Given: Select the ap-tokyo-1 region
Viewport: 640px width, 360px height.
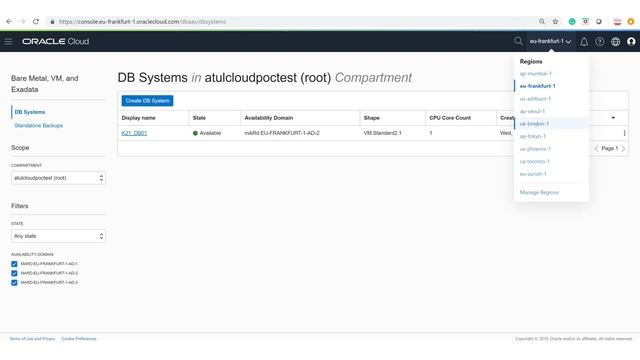Looking at the screenshot, I should [533, 136].
